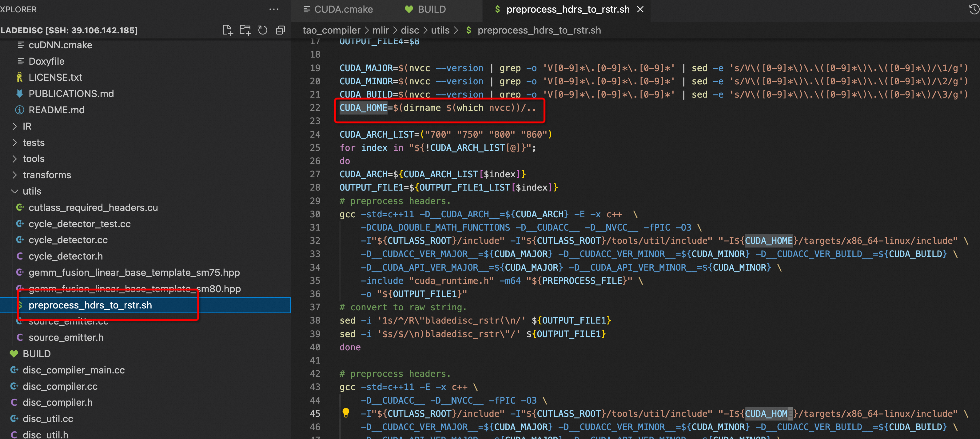980x439 pixels.
Task: Click CUDA_ARCH_LIST on line 24
Action: click(x=376, y=135)
